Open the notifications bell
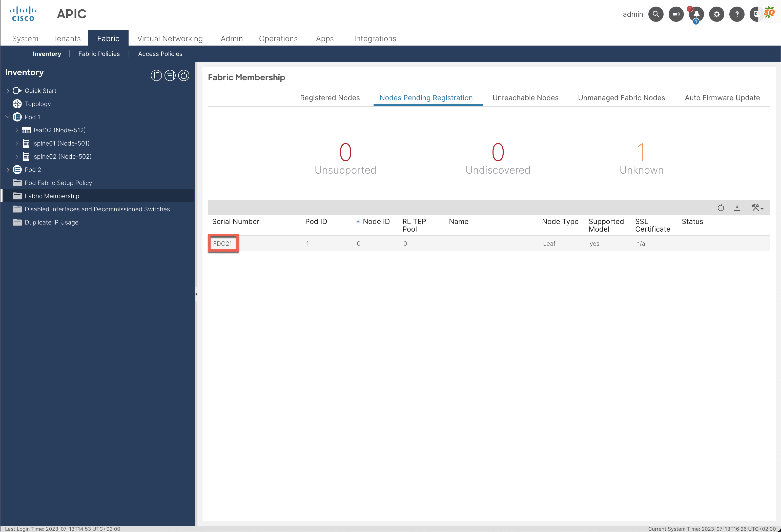Screen dimensions: 781x532 click(x=696, y=14)
